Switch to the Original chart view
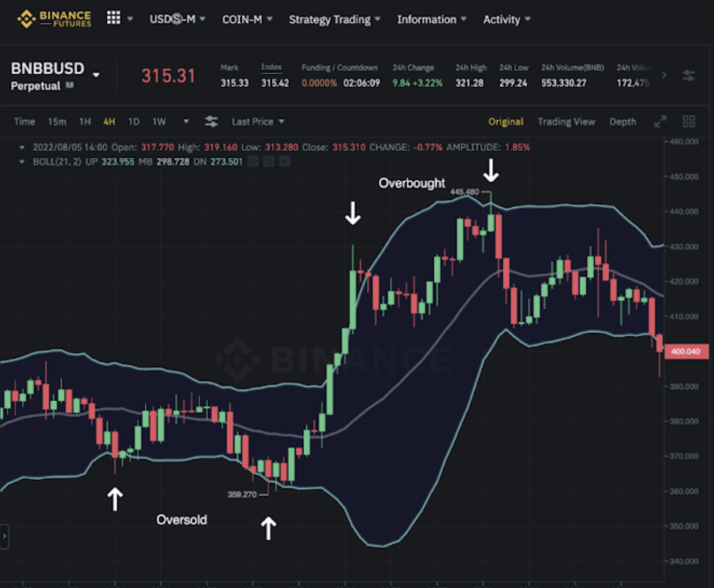714x588 pixels. point(506,122)
